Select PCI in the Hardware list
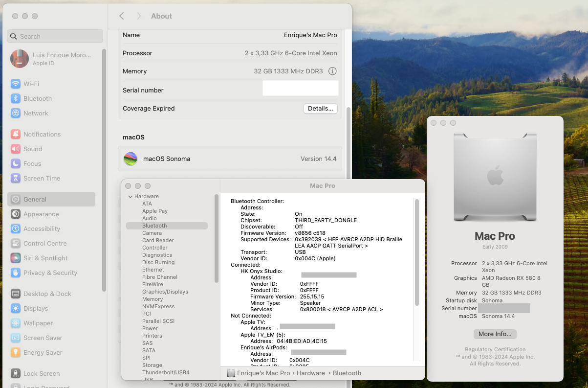This screenshot has width=588, height=388. click(147, 314)
